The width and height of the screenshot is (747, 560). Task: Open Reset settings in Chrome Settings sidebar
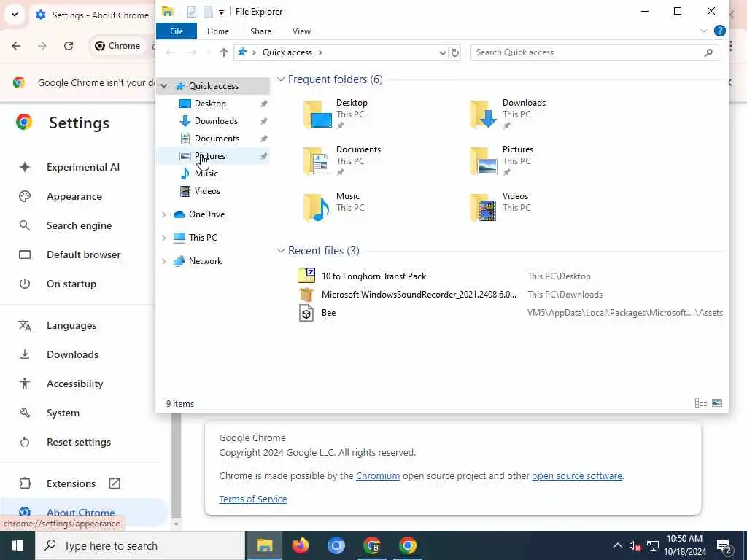click(x=79, y=442)
